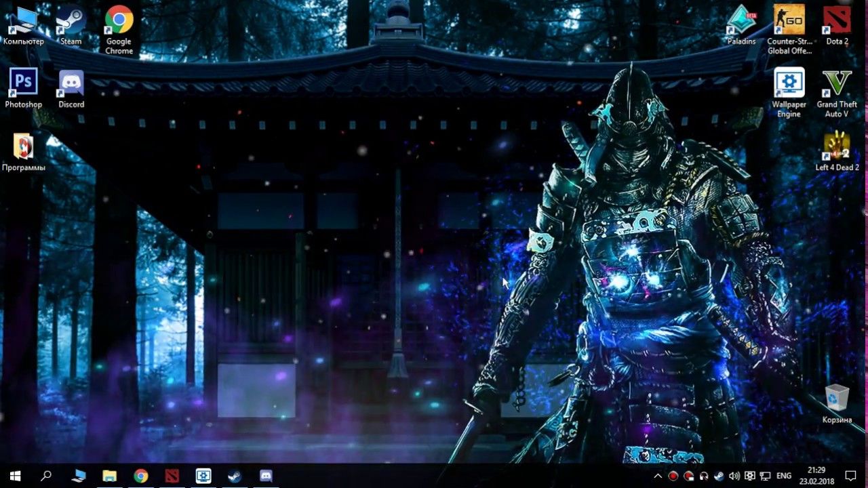Select the Left 4 Dead 2 shortcut

click(x=837, y=151)
